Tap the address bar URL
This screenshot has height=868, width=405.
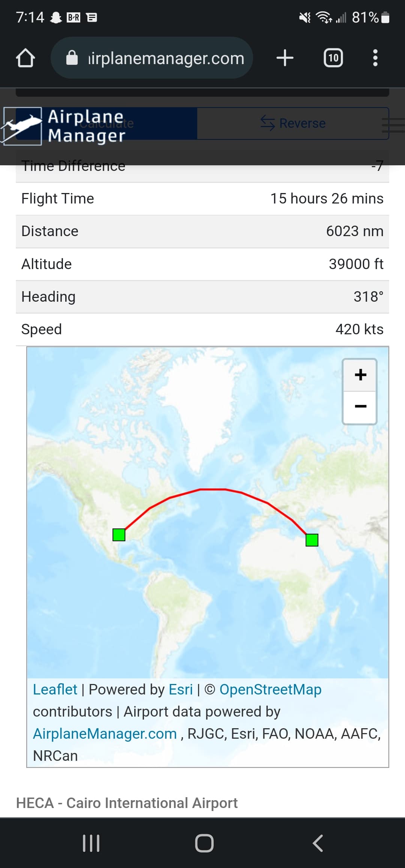(x=166, y=58)
